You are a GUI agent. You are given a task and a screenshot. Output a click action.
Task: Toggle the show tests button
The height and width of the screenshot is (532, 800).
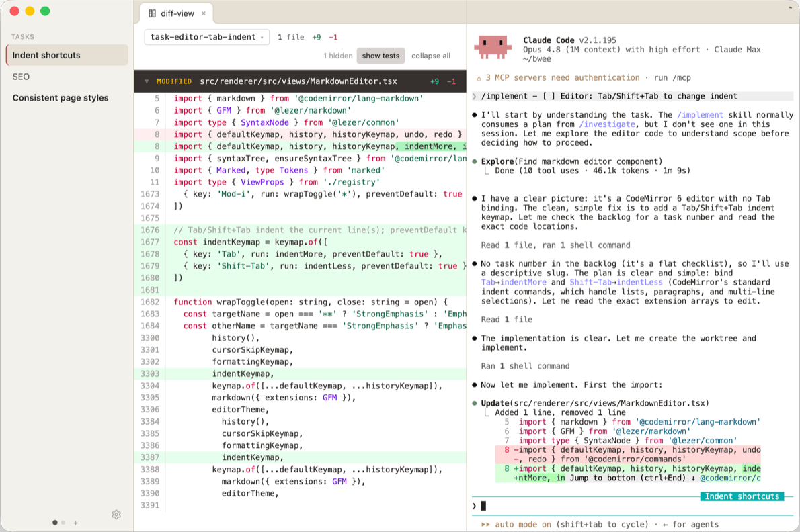(x=381, y=56)
